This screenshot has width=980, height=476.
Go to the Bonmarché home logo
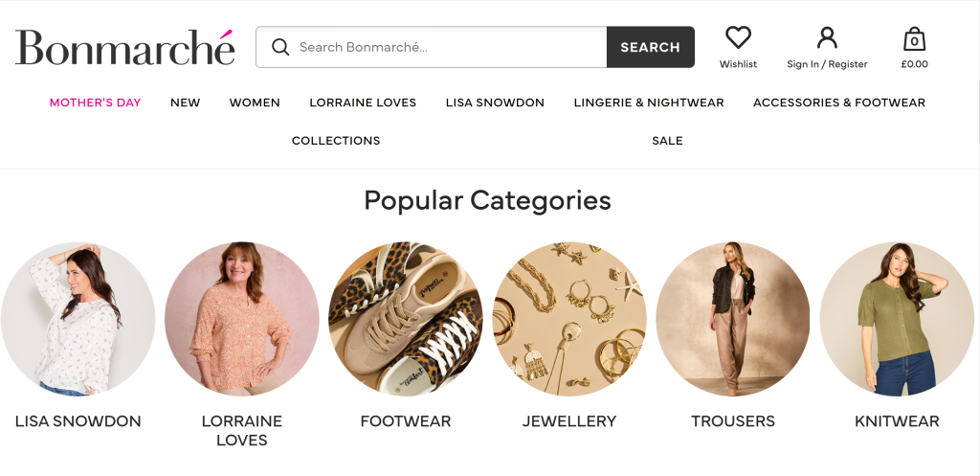(x=124, y=47)
